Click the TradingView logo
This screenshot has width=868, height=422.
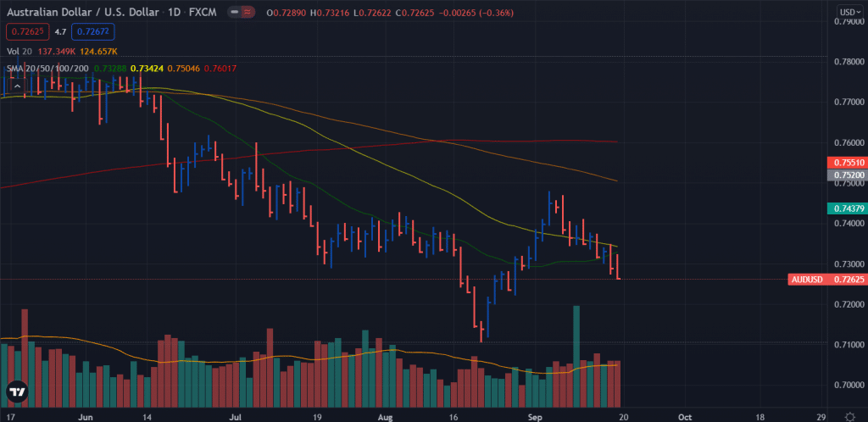(x=17, y=391)
